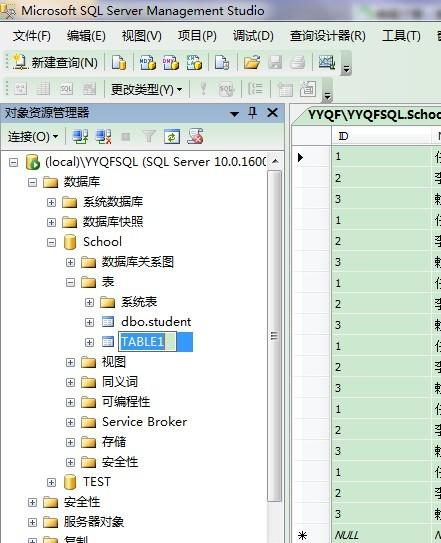The image size is (441, 543).
Task: Click the Activity Monitor icon
Action: click(326, 62)
